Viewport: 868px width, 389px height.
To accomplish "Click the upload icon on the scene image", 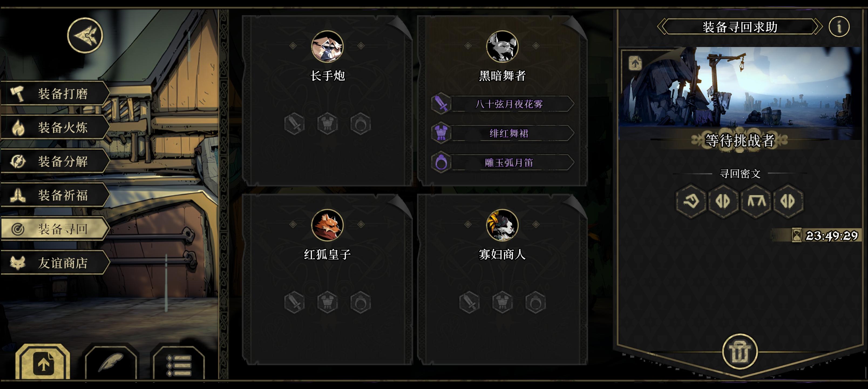I will [635, 63].
